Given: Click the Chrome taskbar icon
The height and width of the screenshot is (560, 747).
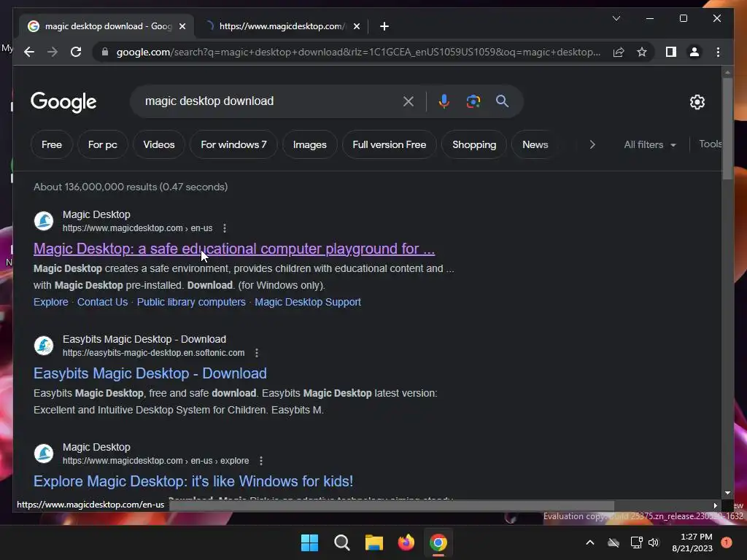Looking at the screenshot, I should pos(438,542).
